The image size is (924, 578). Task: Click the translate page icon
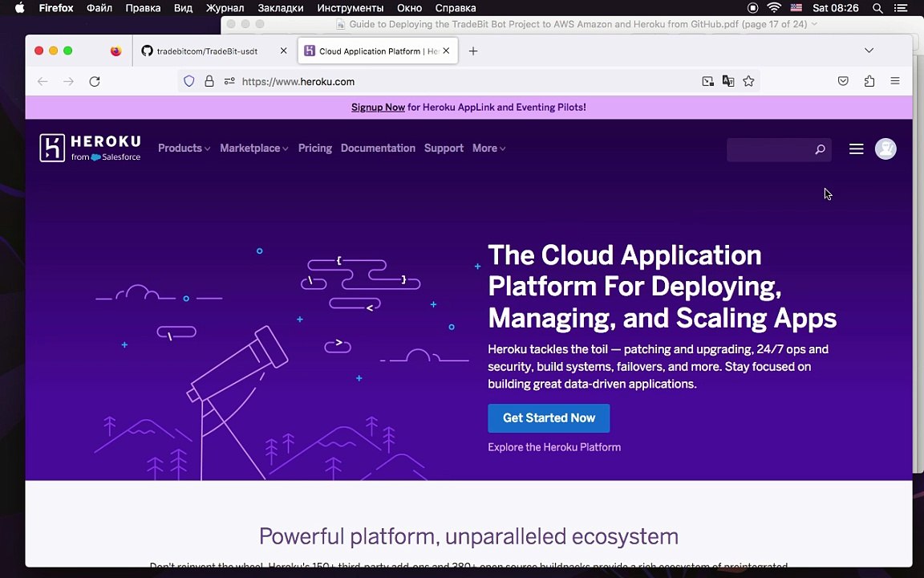point(728,81)
